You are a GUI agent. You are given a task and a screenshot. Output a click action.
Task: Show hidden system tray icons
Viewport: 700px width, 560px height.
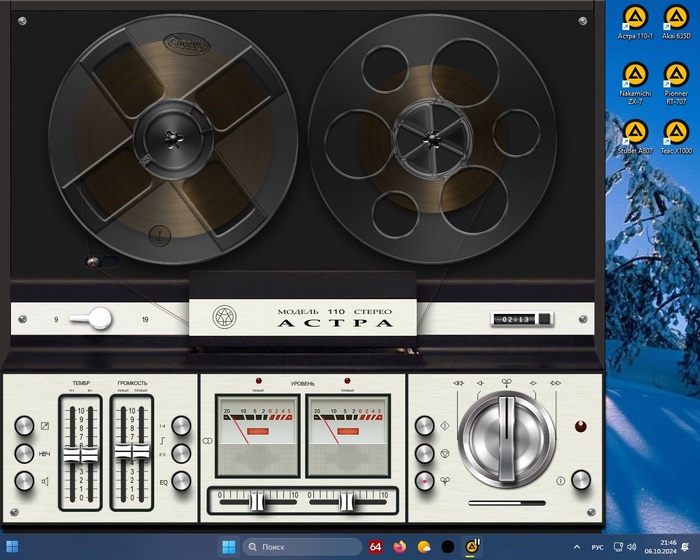click(577, 547)
